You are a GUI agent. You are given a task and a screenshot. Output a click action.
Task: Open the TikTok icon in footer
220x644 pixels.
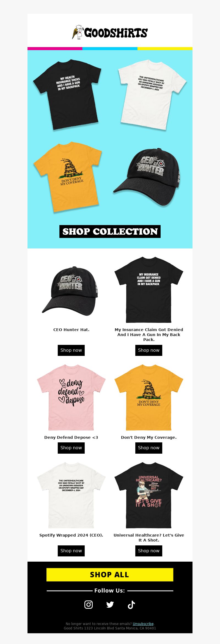click(x=131, y=604)
